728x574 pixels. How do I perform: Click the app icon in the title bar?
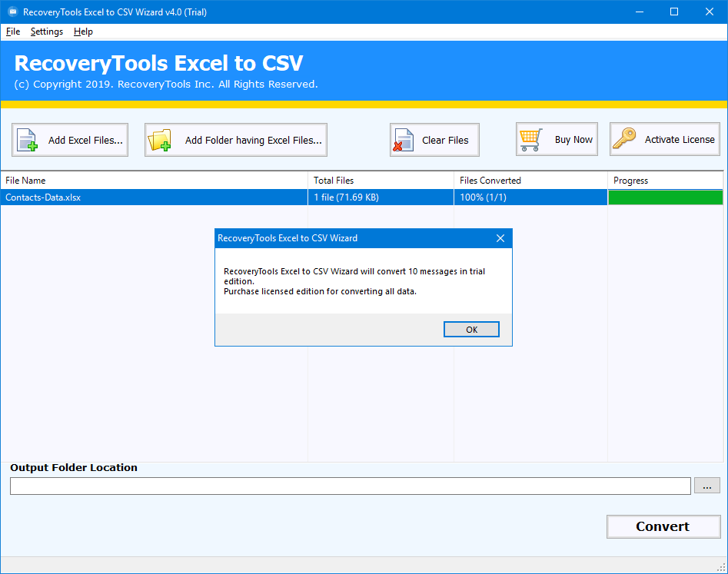(12, 12)
